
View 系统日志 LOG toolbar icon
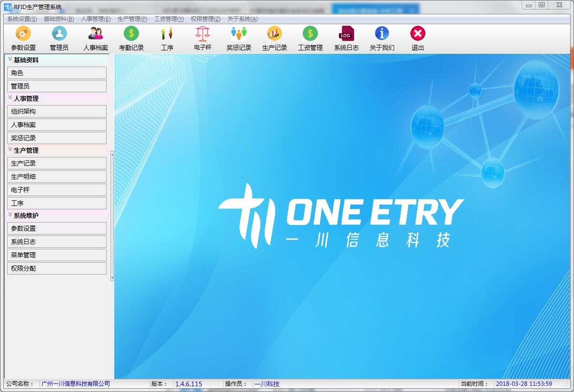click(x=346, y=39)
